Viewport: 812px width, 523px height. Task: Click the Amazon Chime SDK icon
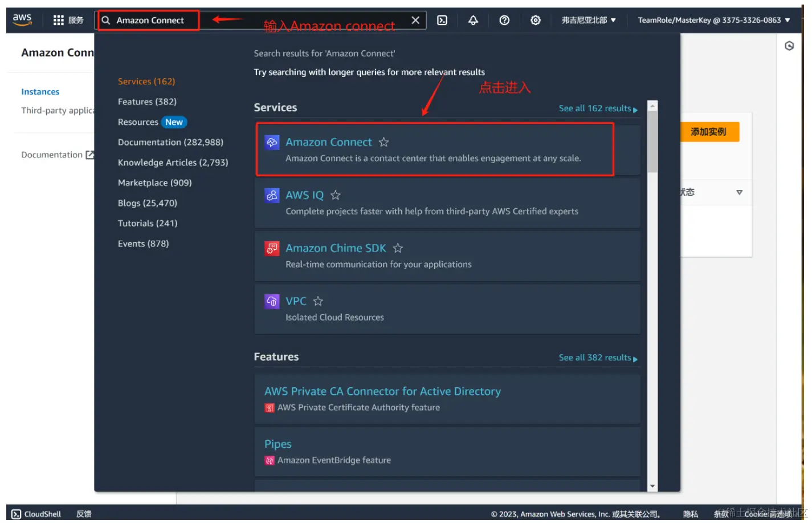pos(272,248)
